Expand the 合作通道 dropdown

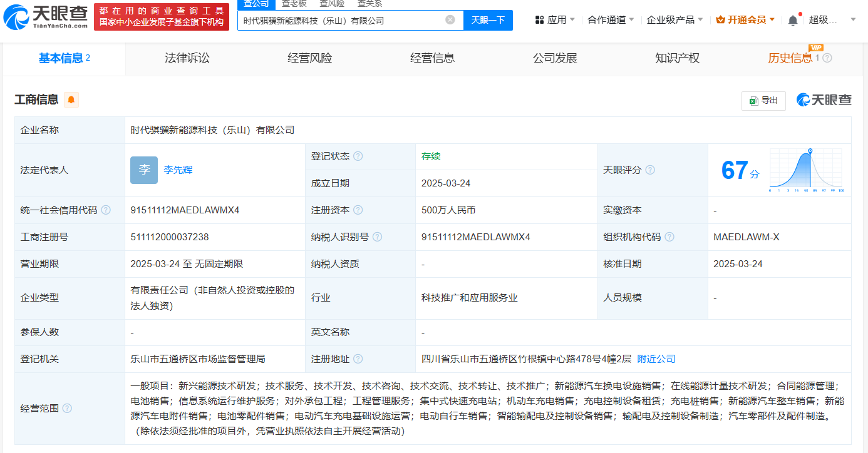tap(611, 20)
